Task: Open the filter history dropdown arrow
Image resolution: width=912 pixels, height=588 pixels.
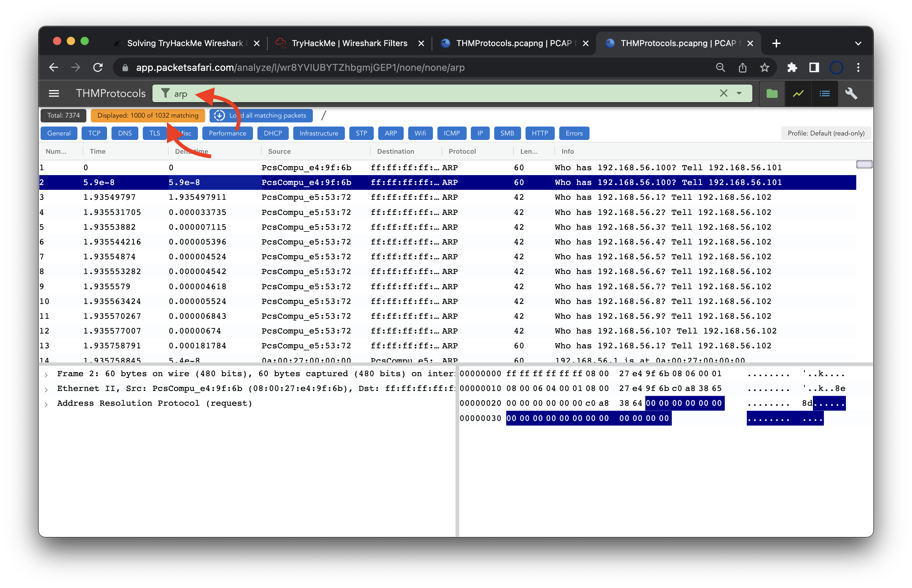Action: tap(739, 93)
